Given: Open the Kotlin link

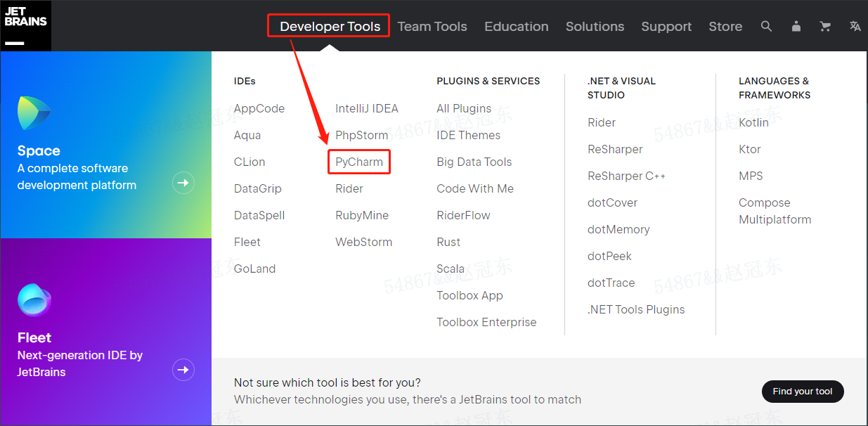Looking at the screenshot, I should [753, 122].
